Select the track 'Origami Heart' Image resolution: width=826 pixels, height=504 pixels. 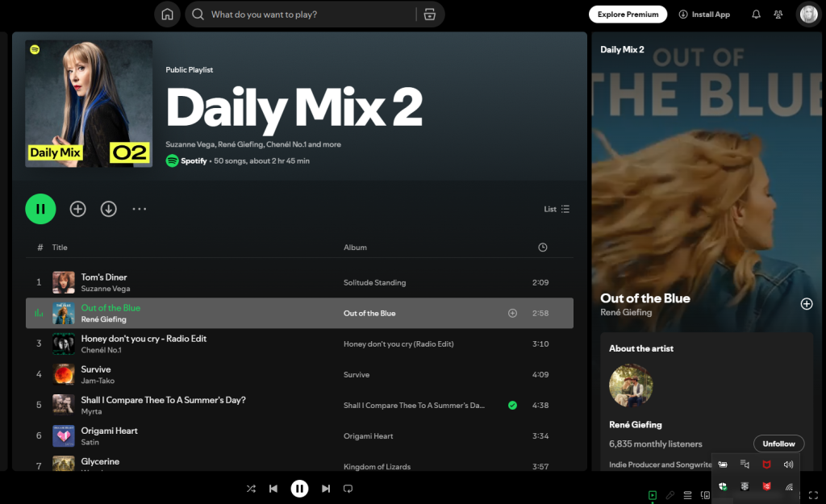[x=109, y=431]
